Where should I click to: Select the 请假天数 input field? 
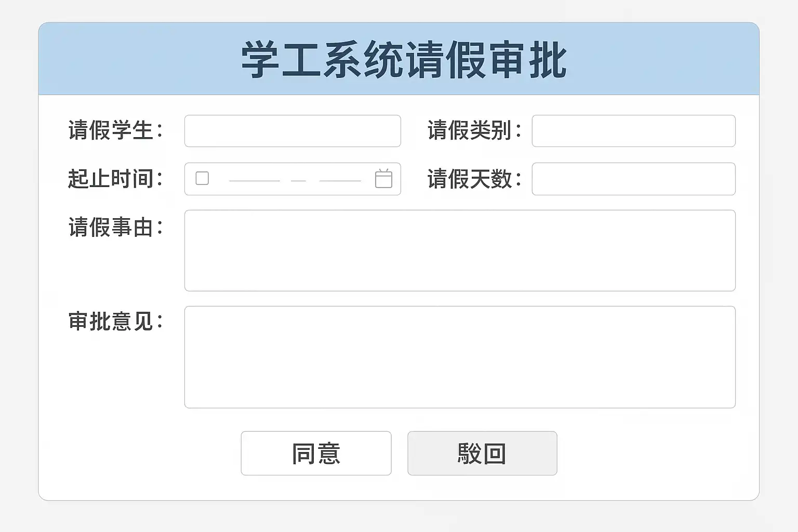coord(633,179)
